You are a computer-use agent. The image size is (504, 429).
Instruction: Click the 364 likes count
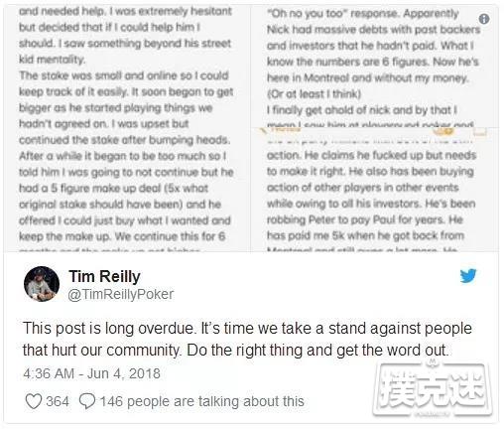click(58, 401)
